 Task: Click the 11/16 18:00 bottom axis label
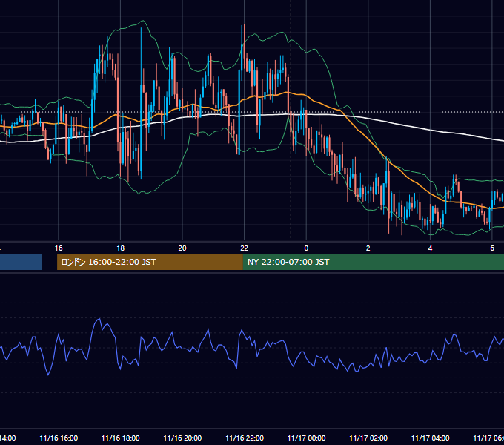coord(121,438)
